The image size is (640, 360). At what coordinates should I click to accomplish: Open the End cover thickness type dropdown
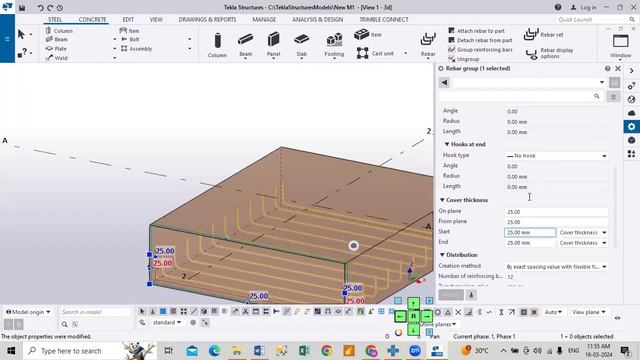point(582,243)
